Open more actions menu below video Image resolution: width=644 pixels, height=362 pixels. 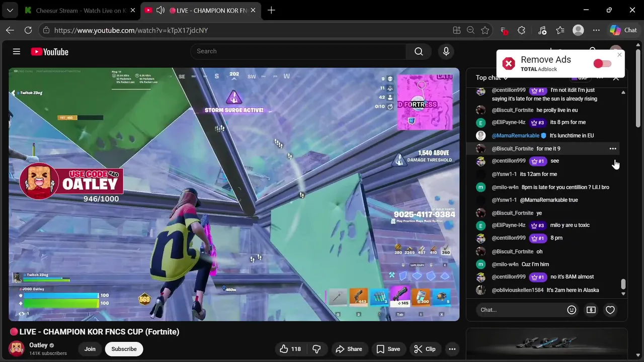pos(452,349)
